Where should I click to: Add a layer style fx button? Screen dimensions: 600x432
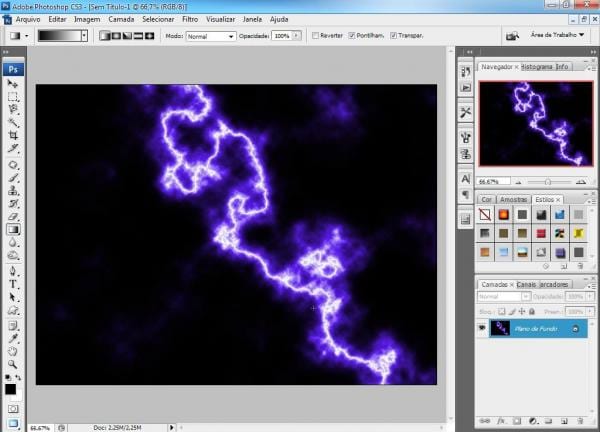coord(501,421)
